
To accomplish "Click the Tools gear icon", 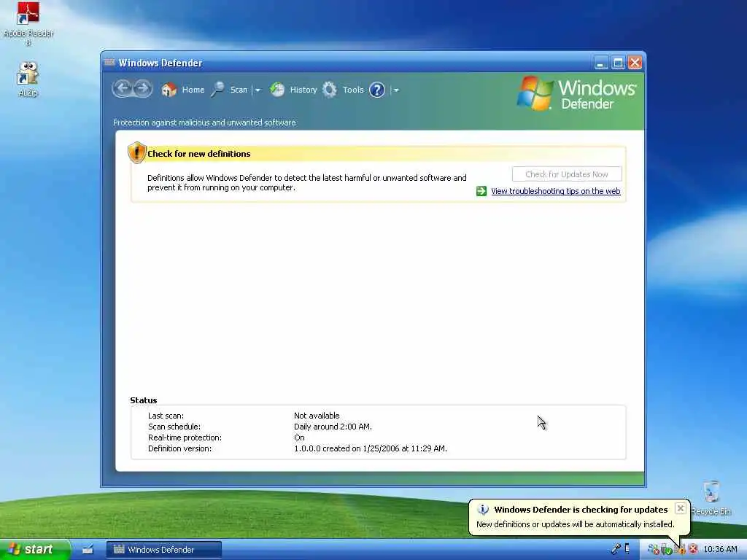I will point(329,90).
